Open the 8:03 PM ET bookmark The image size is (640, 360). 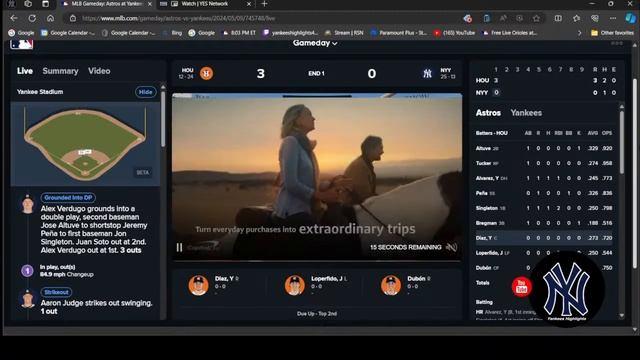(239, 33)
